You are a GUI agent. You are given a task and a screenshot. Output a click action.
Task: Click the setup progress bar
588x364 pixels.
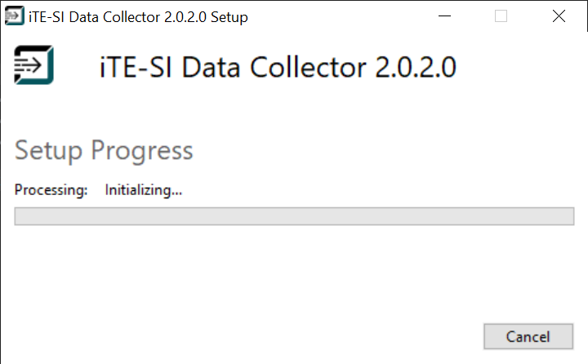pos(294,215)
